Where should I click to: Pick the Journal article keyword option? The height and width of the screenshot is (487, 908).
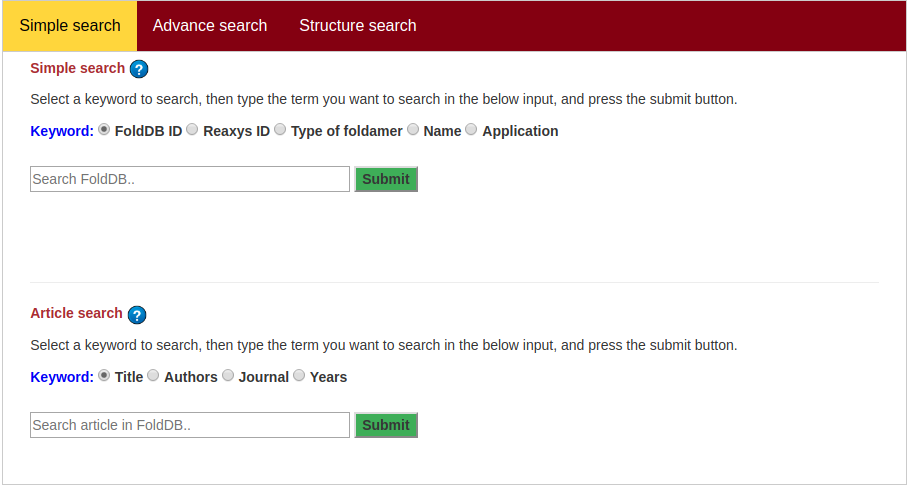[228, 376]
